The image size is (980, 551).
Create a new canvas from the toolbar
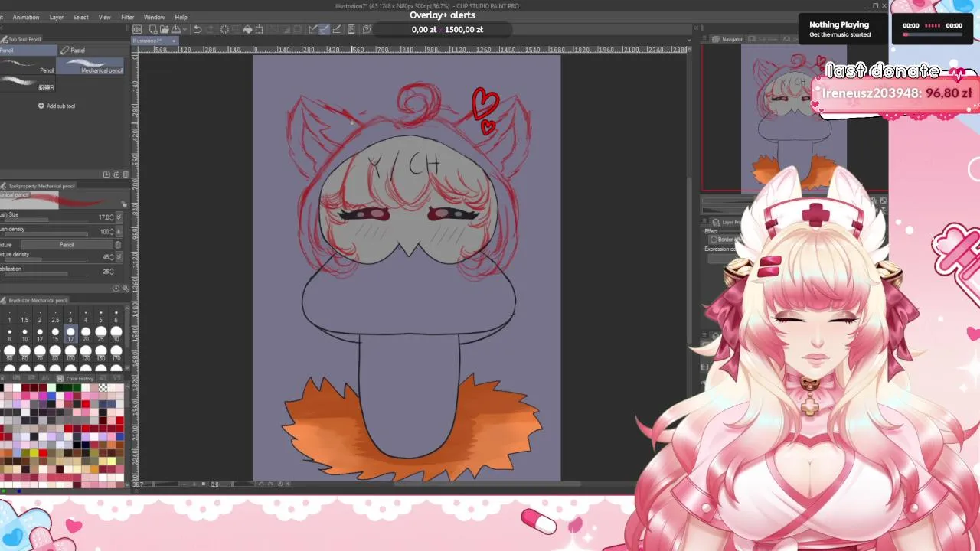(152, 29)
